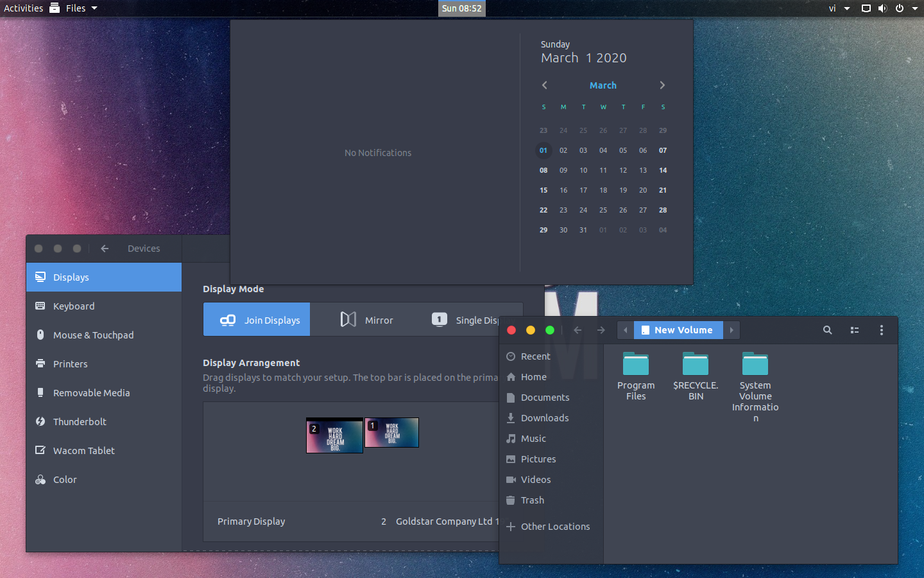Open the Files app menu in top bar
The width and height of the screenshot is (924, 578).
point(73,8)
